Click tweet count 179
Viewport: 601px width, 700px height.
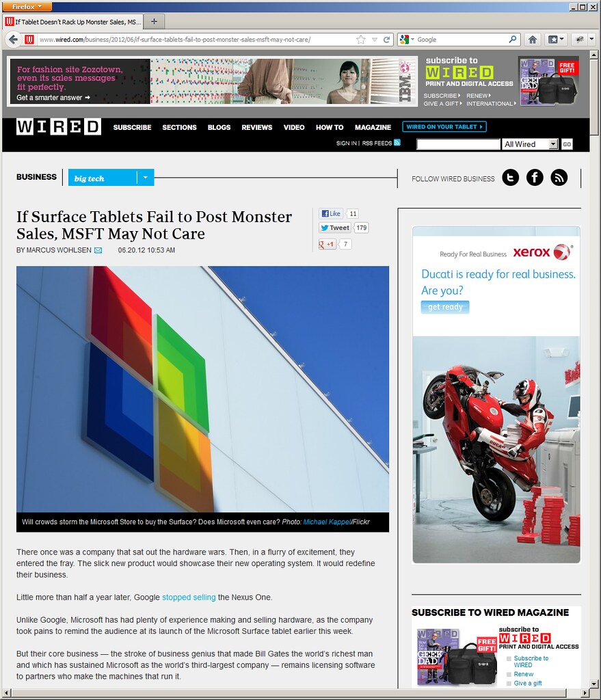coord(361,228)
